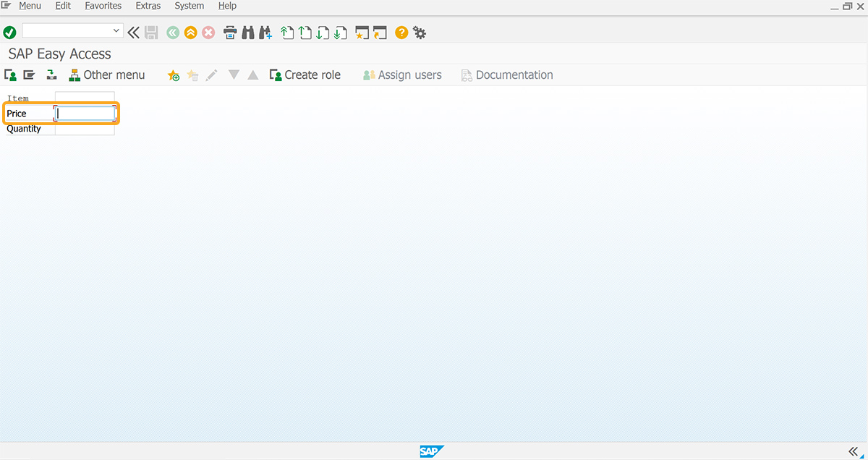The height and width of the screenshot is (460, 868).
Task: Click the window control icon left of Menu
Action: (x=7, y=5)
